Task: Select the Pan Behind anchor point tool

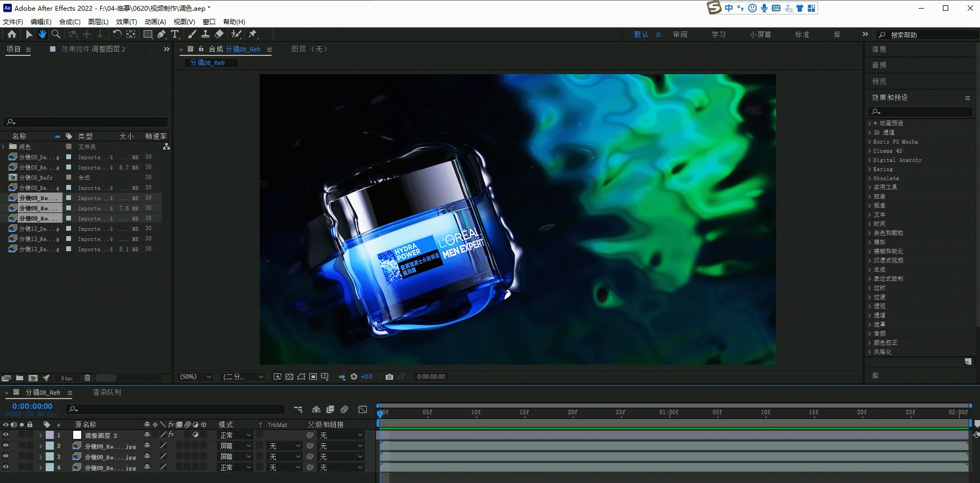Action: [x=131, y=34]
